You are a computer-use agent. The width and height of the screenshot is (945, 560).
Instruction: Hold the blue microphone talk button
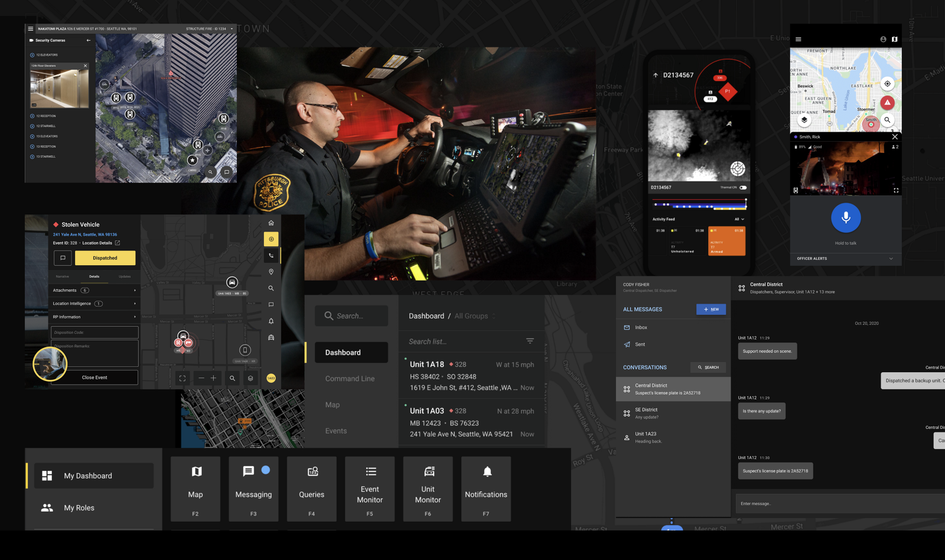coord(846,217)
